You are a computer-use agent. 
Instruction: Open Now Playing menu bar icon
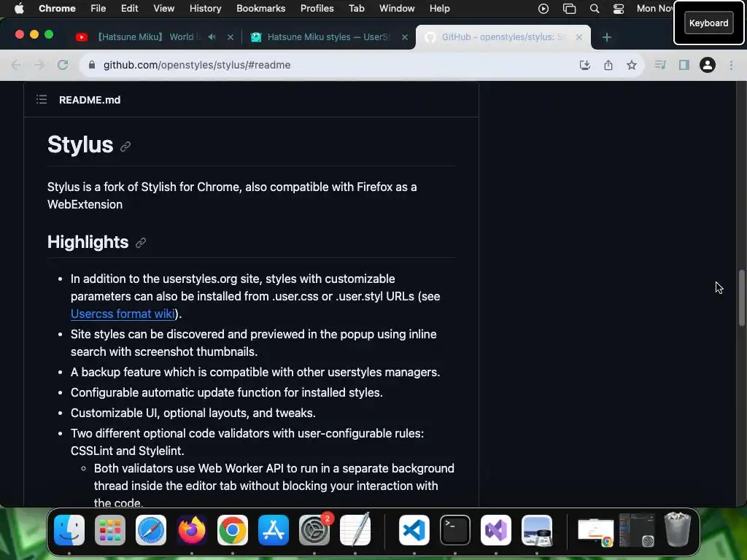543,9
